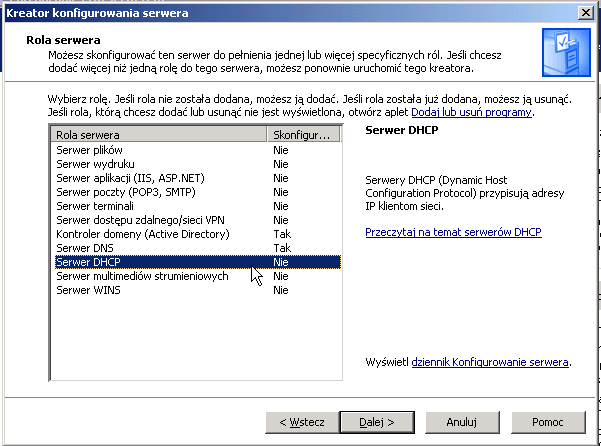This screenshot has width=601, height=446.
Task: Select Serwer dostępu zdalnego/sieci VPN
Action: [x=196, y=220]
